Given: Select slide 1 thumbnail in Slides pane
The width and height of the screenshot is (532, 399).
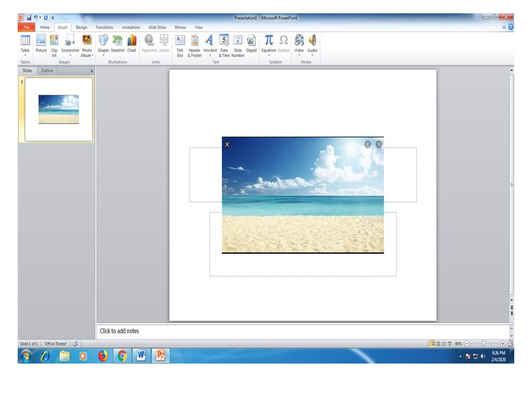Looking at the screenshot, I should [58, 109].
